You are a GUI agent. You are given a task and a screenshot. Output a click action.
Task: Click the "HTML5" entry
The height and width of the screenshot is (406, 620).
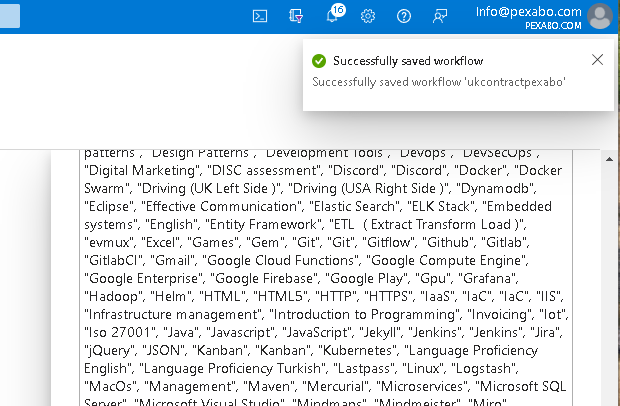click(x=280, y=296)
